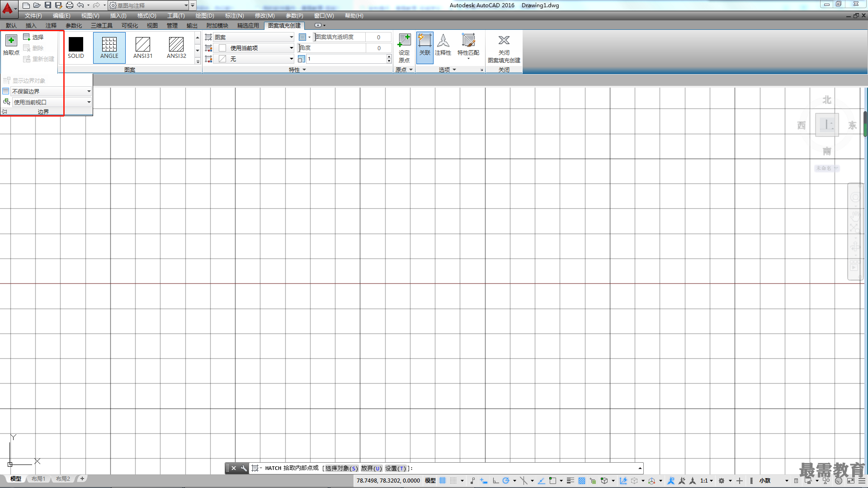Click the workspace switching gear icon
The image size is (868, 488).
click(x=722, y=481)
